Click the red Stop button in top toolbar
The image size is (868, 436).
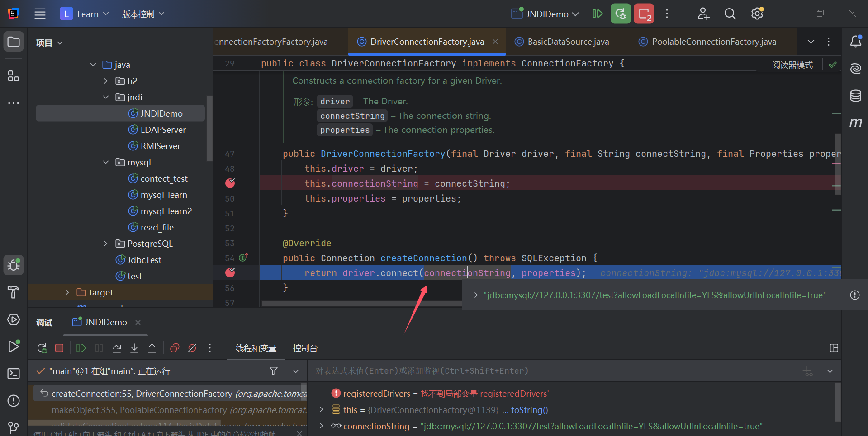coord(644,14)
